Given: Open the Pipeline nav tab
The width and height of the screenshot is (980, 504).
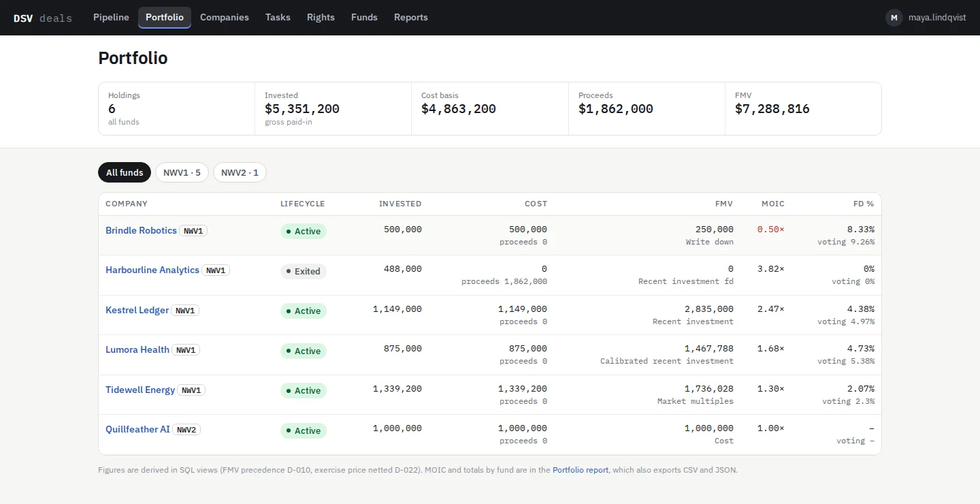Looking at the screenshot, I should pyautogui.click(x=111, y=17).
